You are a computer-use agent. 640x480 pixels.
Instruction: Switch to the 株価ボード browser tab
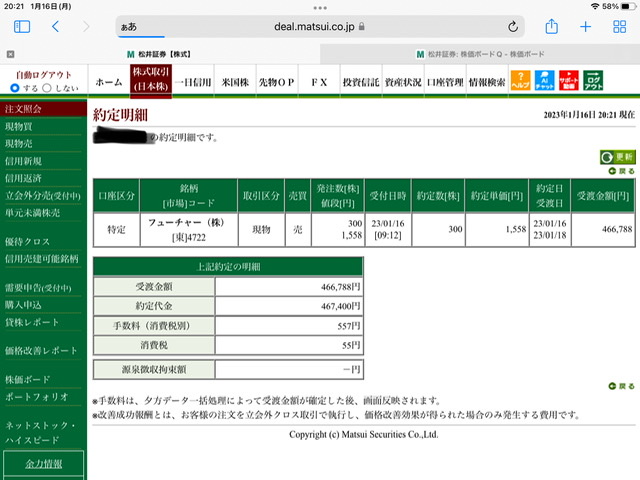click(480, 54)
